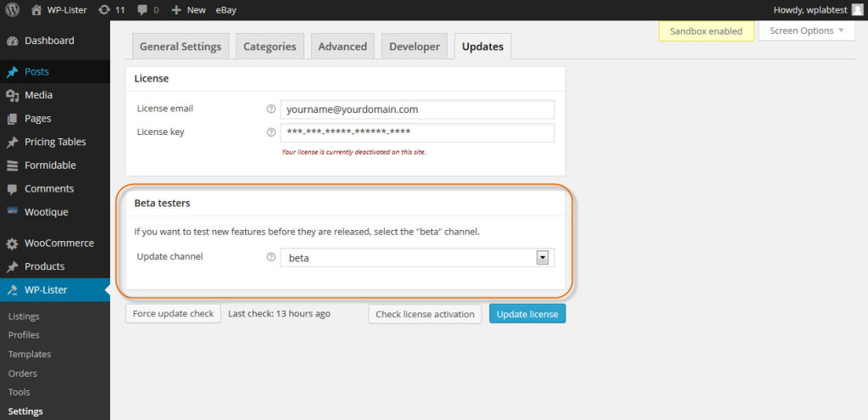
Task: Open Formidable in the sidebar
Action: point(50,165)
